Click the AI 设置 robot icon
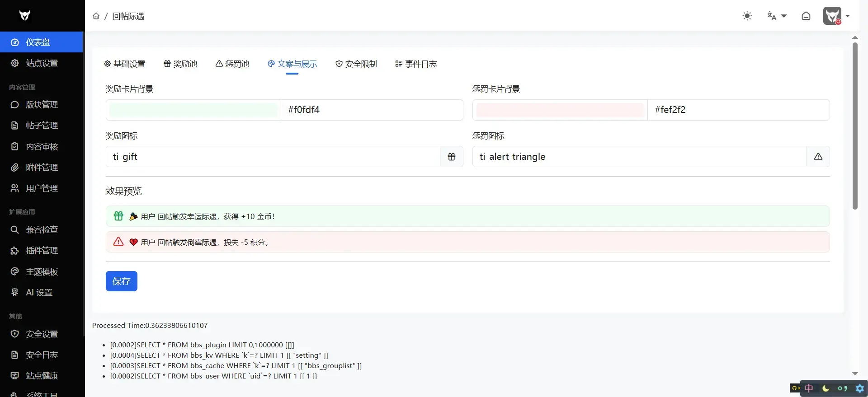Image resolution: width=868 pixels, height=397 pixels. tap(15, 292)
